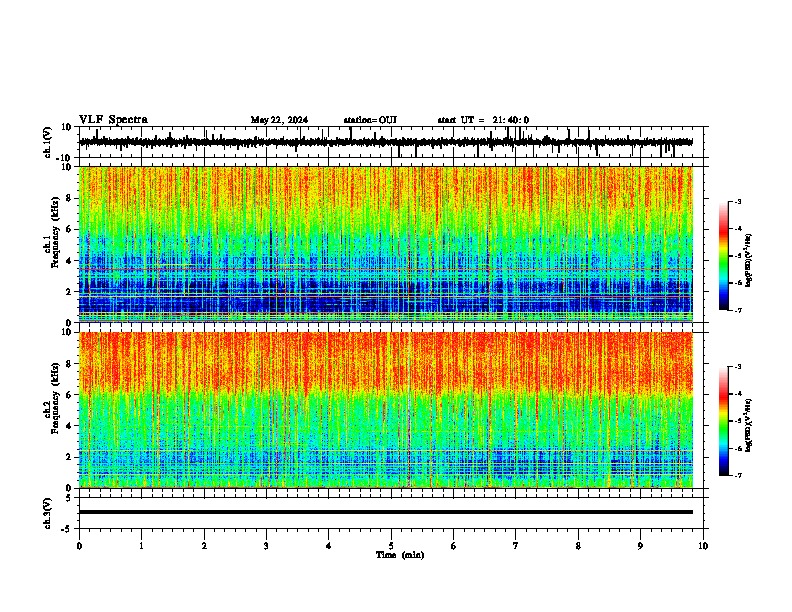The width and height of the screenshot is (792, 612).
Task: Click the time axis tick label '3'
Action: pos(266,546)
